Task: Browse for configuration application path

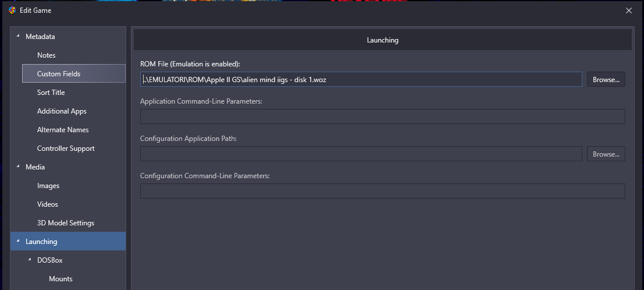Action: click(x=606, y=154)
